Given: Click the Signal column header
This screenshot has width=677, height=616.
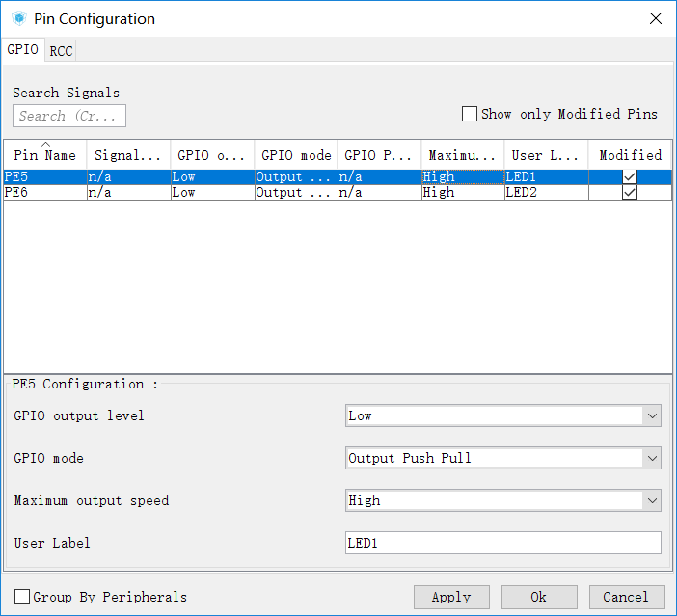Looking at the screenshot, I should pyautogui.click(x=128, y=155).
